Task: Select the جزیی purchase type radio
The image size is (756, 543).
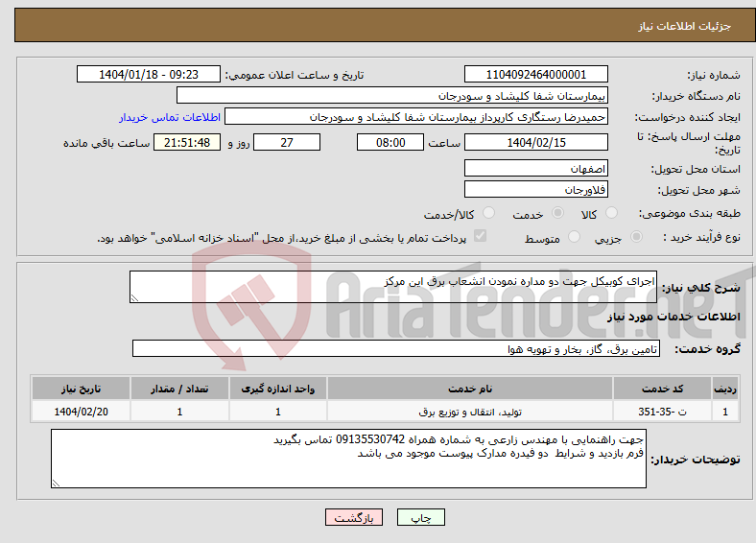Action: pos(636,237)
